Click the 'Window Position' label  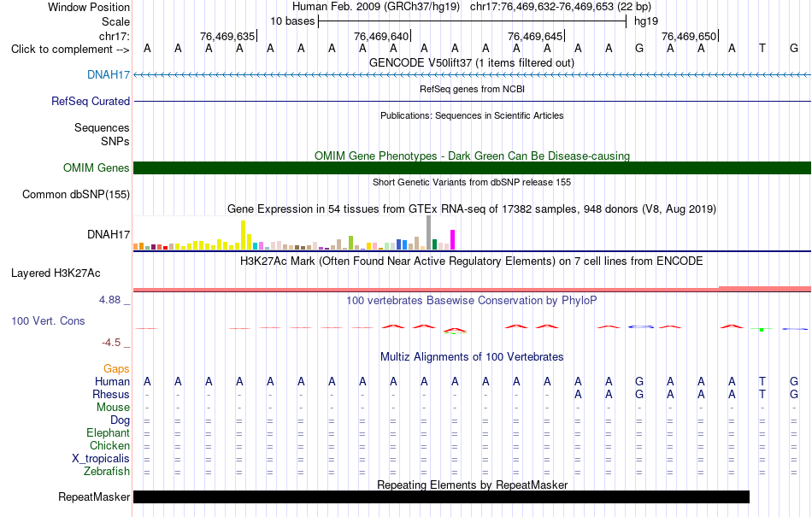[89, 7]
